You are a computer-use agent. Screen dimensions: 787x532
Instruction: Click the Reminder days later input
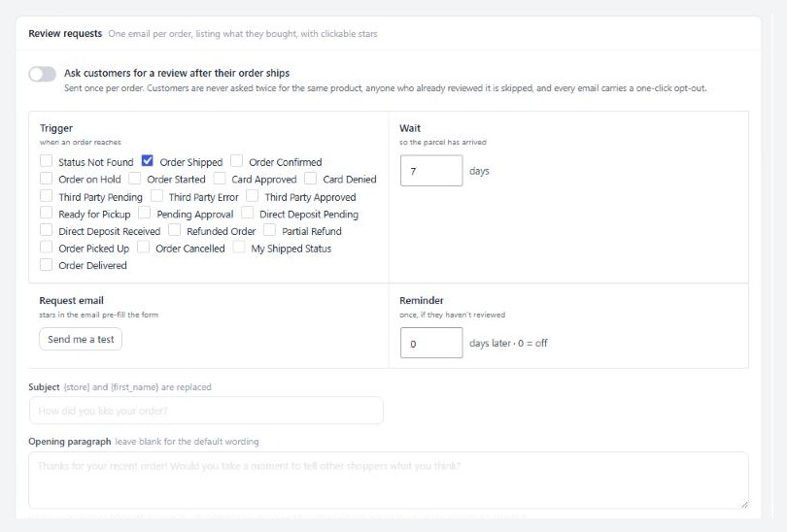(x=431, y=343)
